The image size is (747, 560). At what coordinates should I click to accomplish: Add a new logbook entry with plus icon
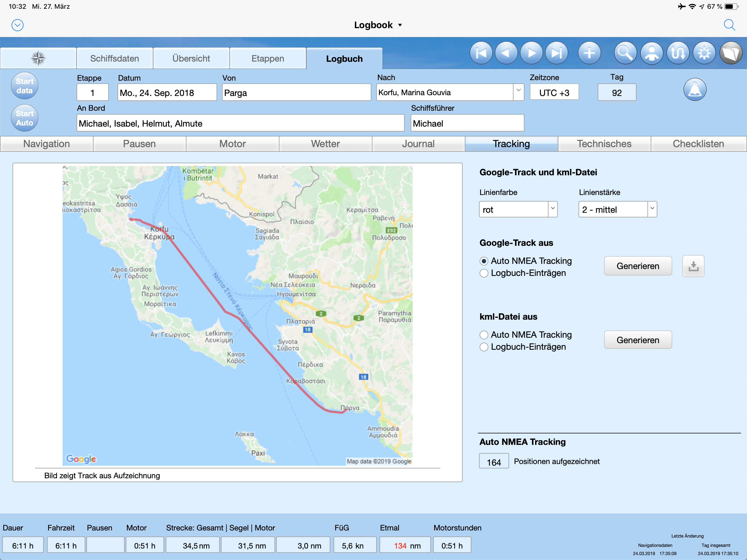pyautogui.click(x=589, y=53)
